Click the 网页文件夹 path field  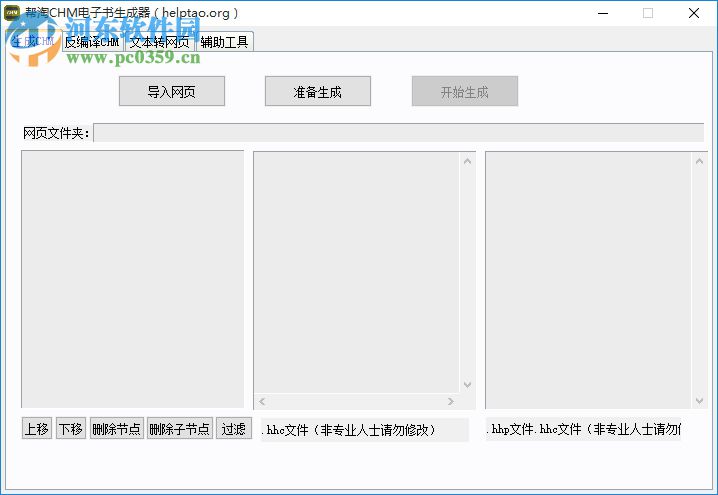(398, 133)
